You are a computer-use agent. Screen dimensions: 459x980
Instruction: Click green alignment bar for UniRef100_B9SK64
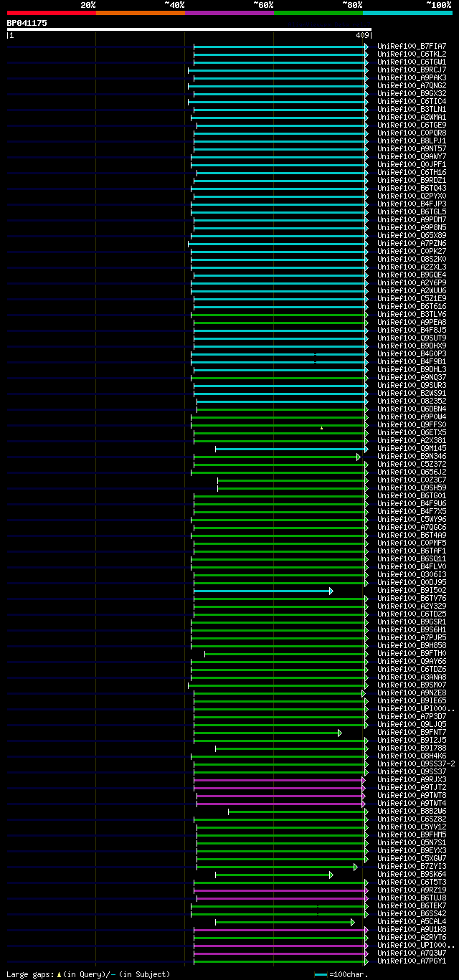(x=273, y=875)
